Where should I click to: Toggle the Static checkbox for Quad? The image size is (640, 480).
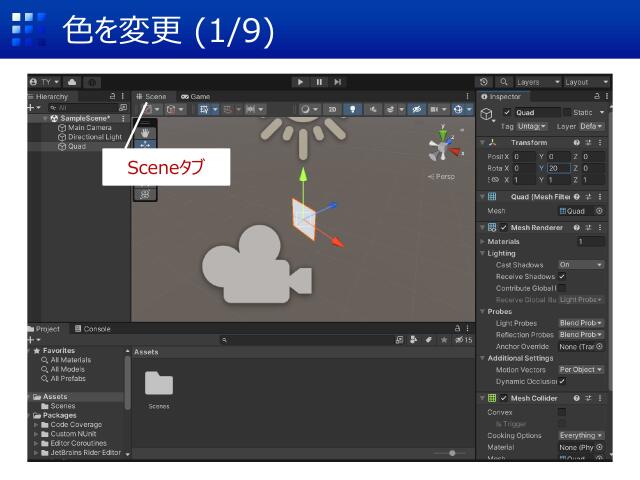point(567,113)
